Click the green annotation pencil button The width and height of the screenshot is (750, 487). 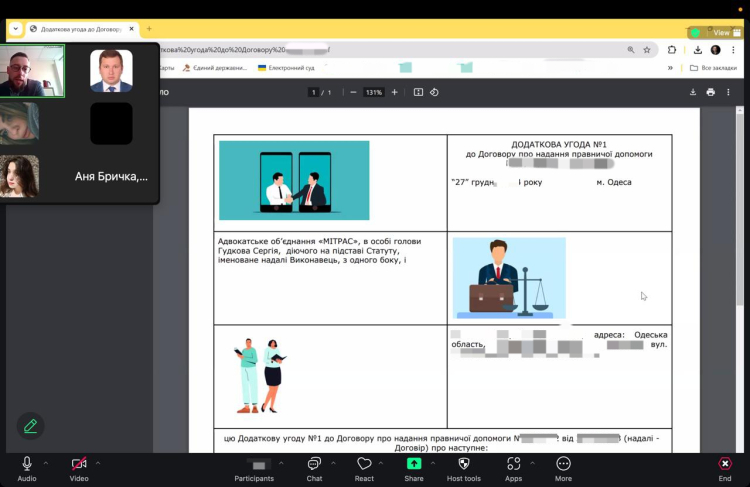point(30,426)
